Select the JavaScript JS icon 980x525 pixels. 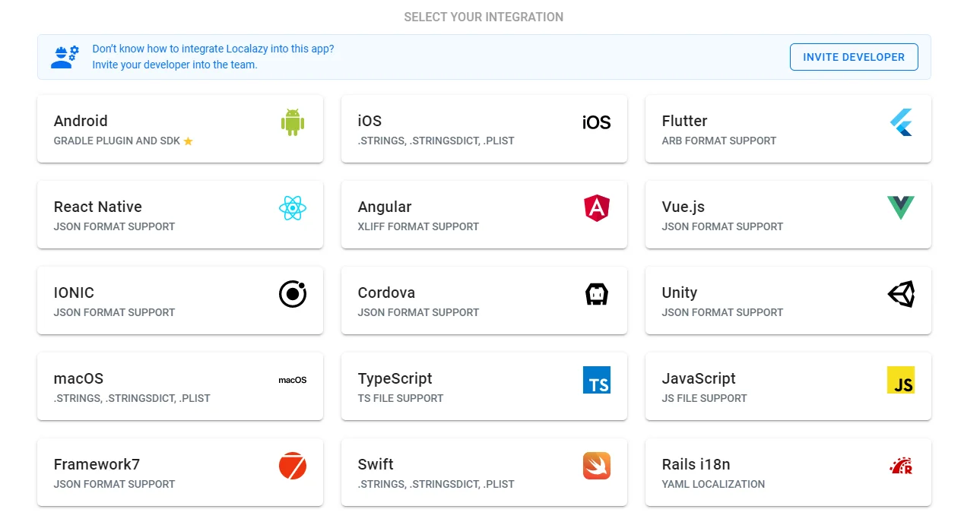(x=901, y=380)
